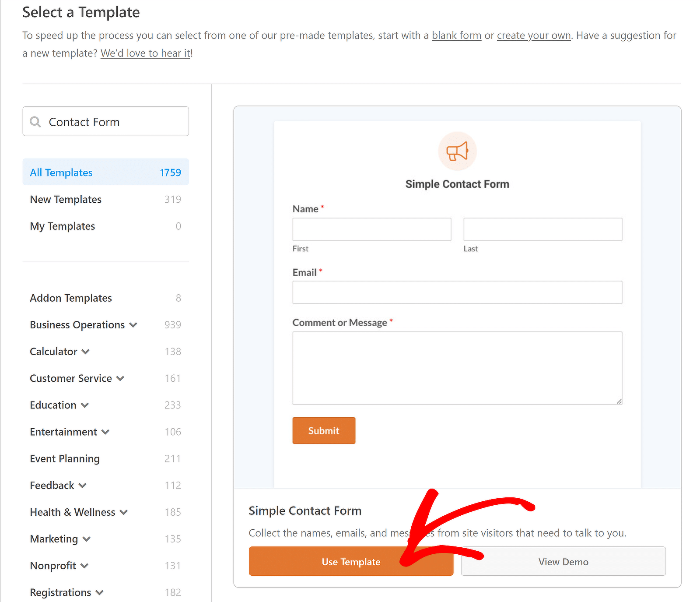Click the Entertainment category label
The image size is (700, 602).
pyautogui.click(x=63, y=432)
